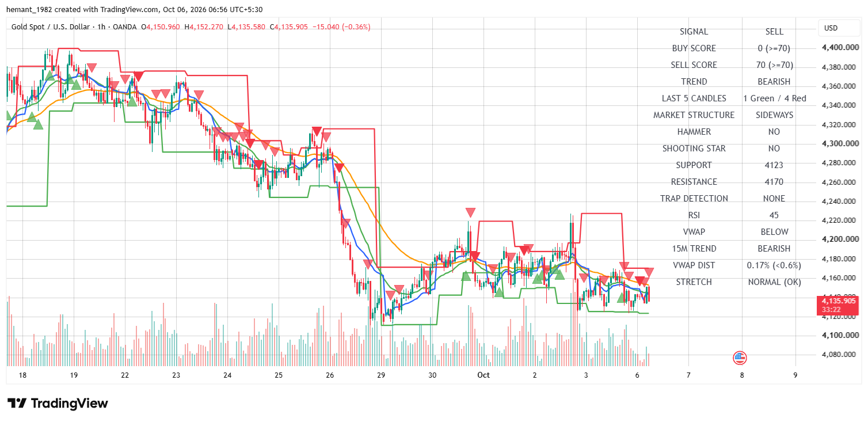Viewport: 868px width, 422px height.
Task: Click the resistance value 4170
Action: tap(774, 182)
